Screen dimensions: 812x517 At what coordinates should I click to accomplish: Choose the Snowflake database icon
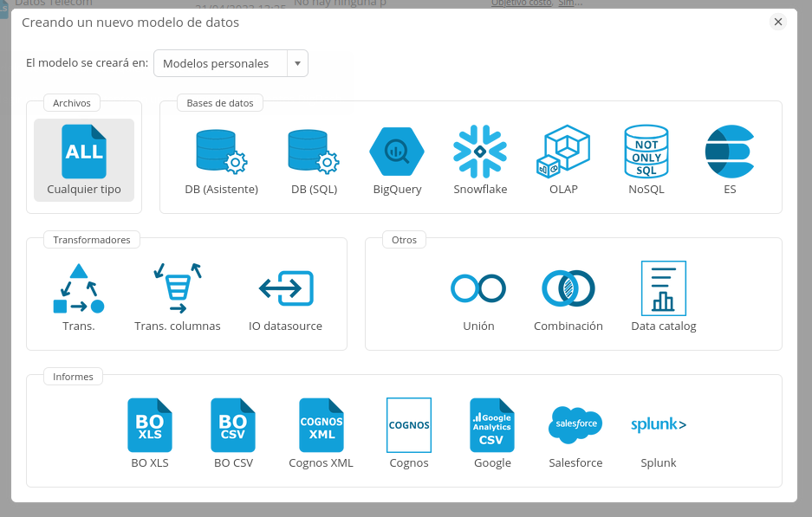480,152
